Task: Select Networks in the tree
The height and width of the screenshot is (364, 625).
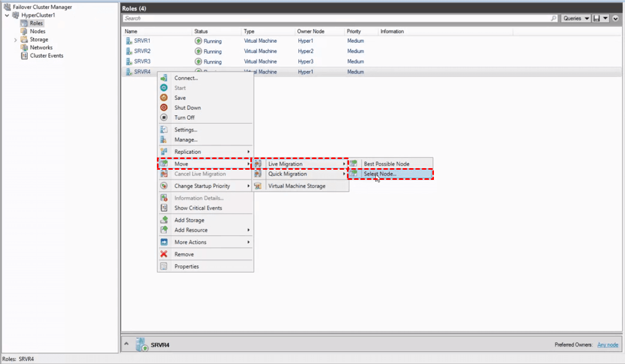Action: point(41,48)
